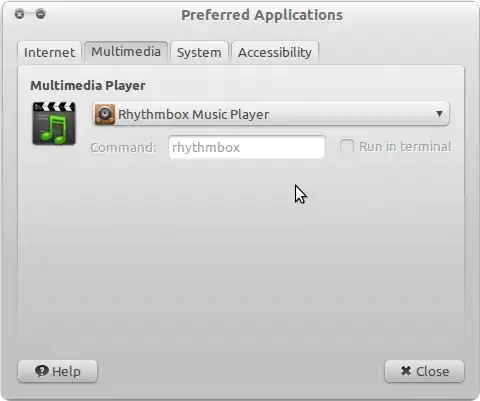Enable the Run in terminal checkbox

[347, 146]
